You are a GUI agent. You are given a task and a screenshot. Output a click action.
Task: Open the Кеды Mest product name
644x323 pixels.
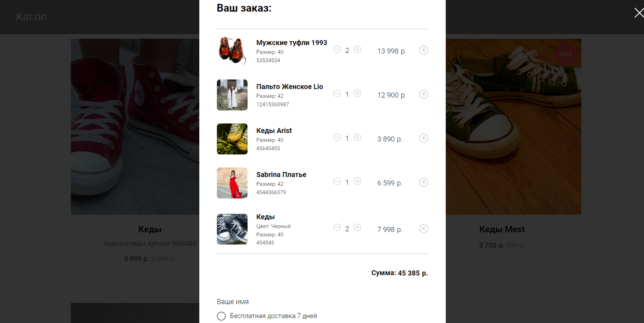click(501, 229)
